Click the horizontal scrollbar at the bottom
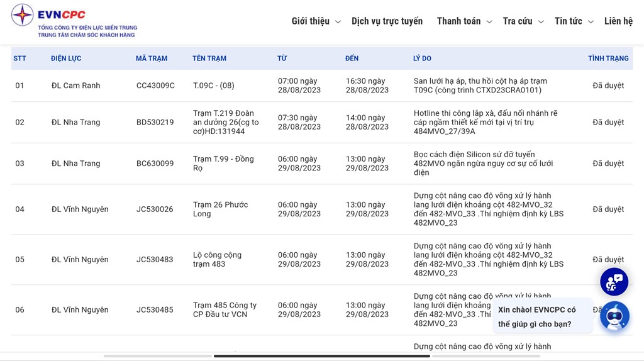Screen dimensions: 644x361 (x=321, y=356)
